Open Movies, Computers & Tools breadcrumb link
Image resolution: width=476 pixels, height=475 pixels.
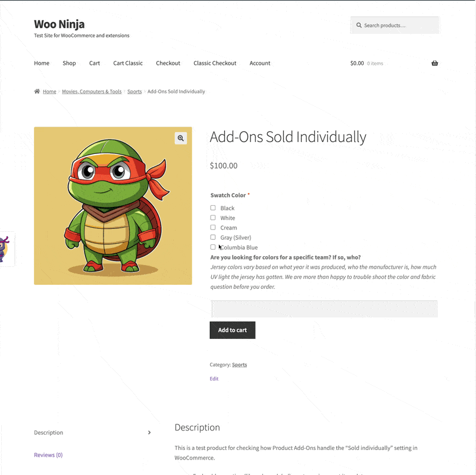(x=92, y=92)
